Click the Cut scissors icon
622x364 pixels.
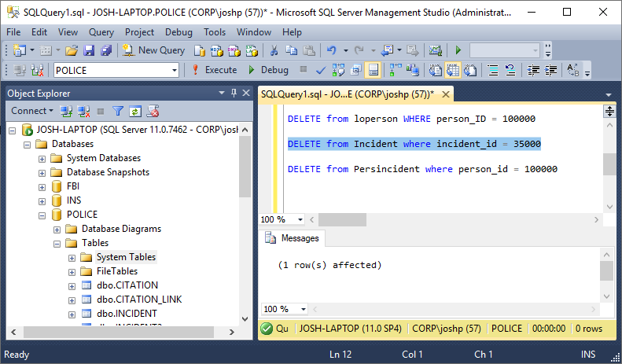tap(274, 50)
